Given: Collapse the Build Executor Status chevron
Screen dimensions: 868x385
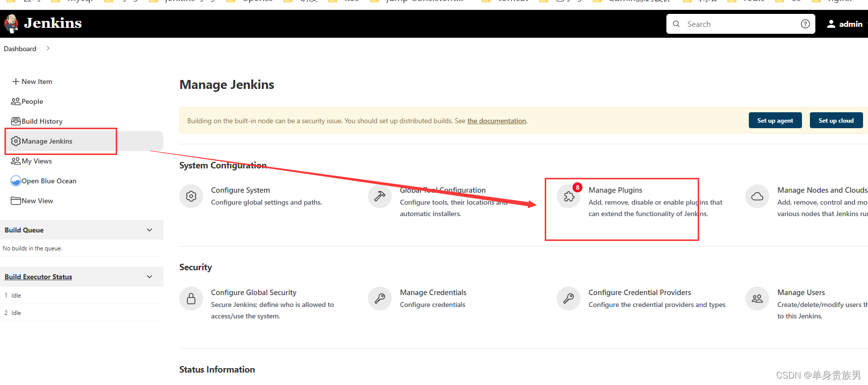Looking at the screenshot, I should (x=149, y=277).
